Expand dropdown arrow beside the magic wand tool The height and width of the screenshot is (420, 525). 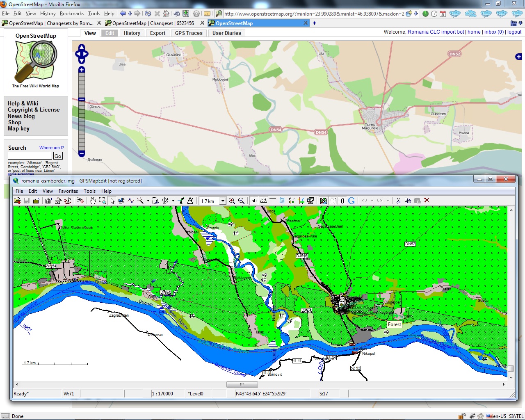tap(148, 201)
